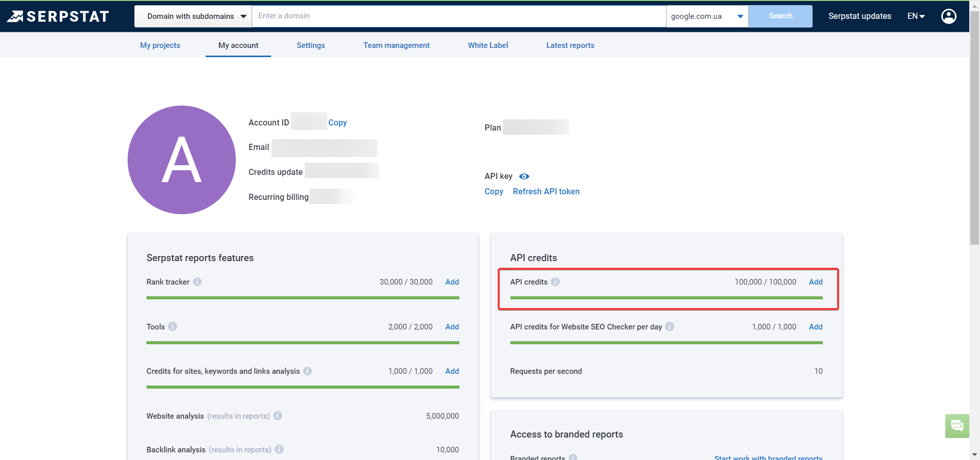Viewport: 980px width, 460px height.
Task: Show info for Website analysis
Action: (278, 416)
